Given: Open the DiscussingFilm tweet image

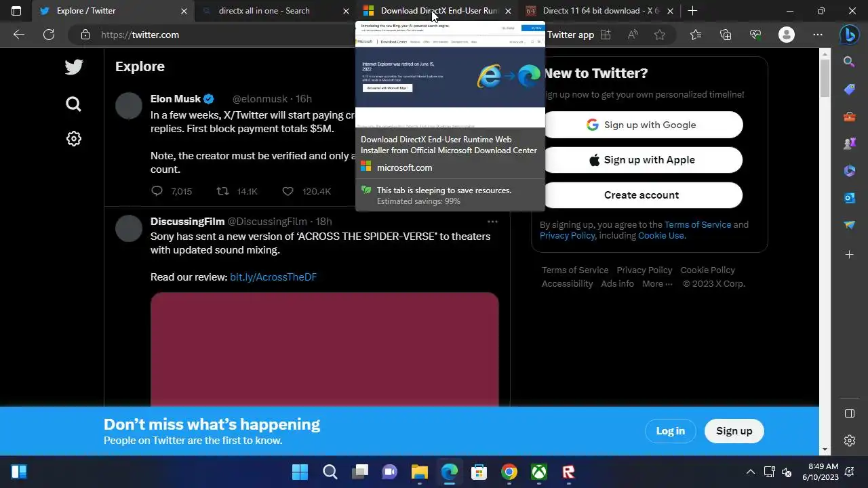Looking at the screenshot, I should click(324, 349).
